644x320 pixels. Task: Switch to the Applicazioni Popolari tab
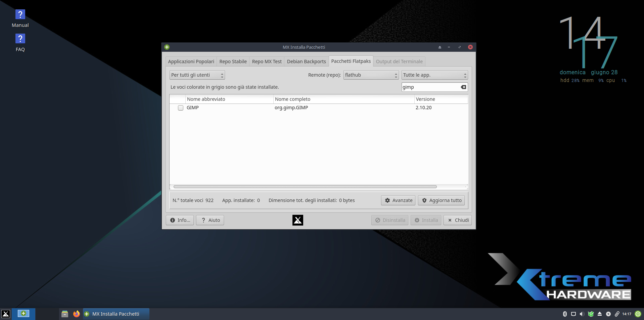pyautogui.click(x=191, y=62)
